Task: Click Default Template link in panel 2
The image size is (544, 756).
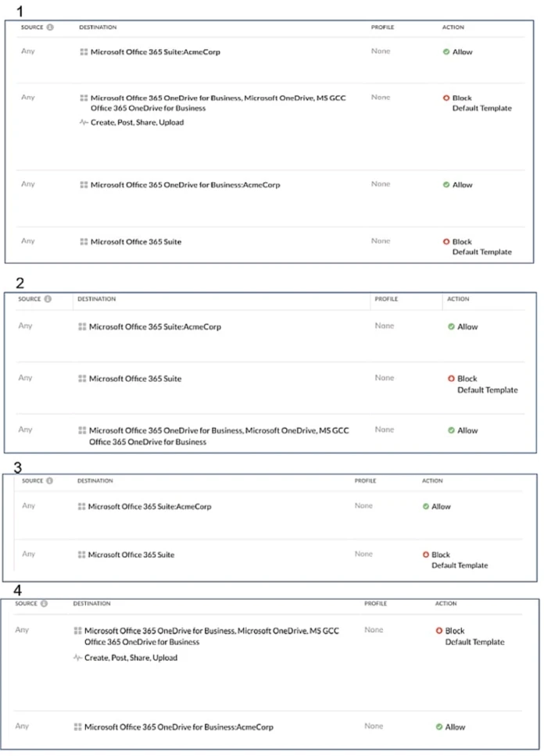Action: click(487, 390)
